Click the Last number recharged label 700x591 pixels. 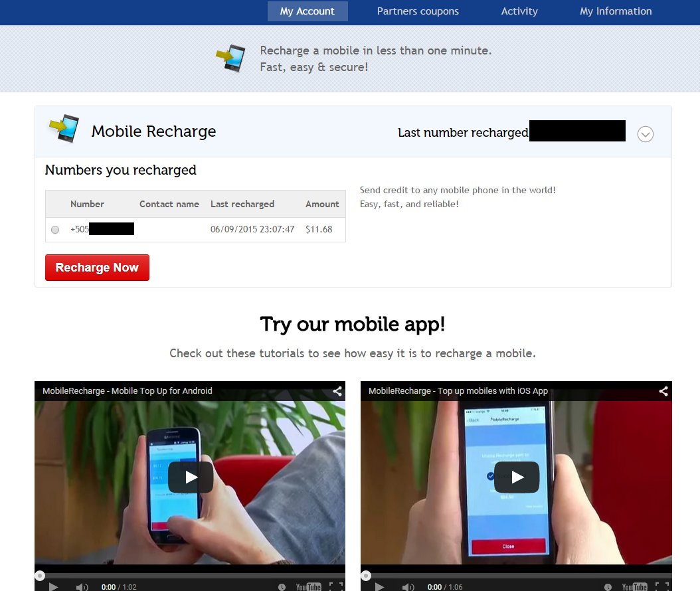463,133
